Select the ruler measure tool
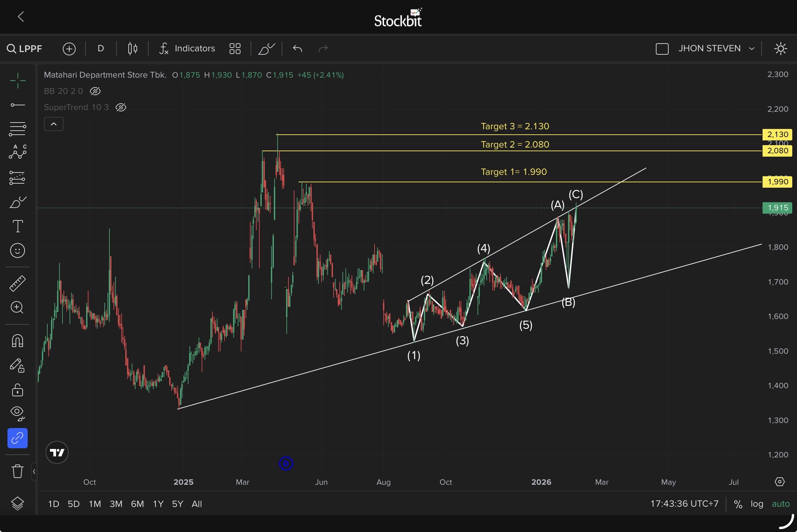The height and width of the screenshot is (532, 797). pos(18,283)
